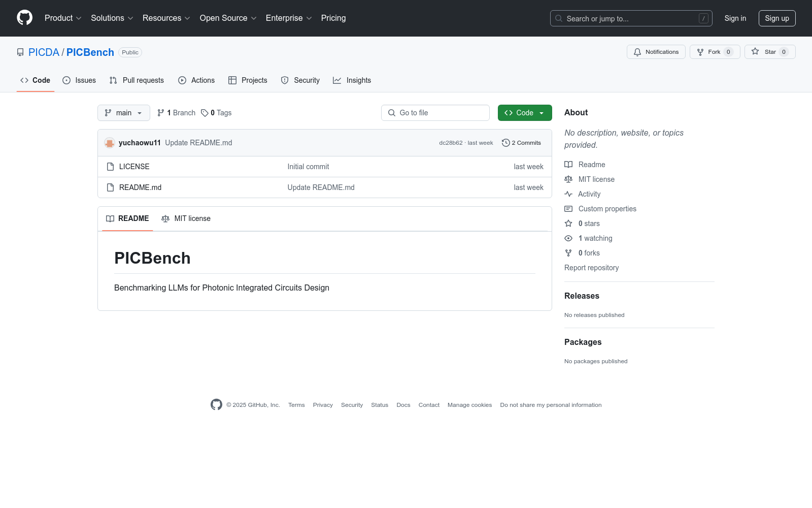Open the PICDA organization link
The image size is (812, 508).
point(44,52)
